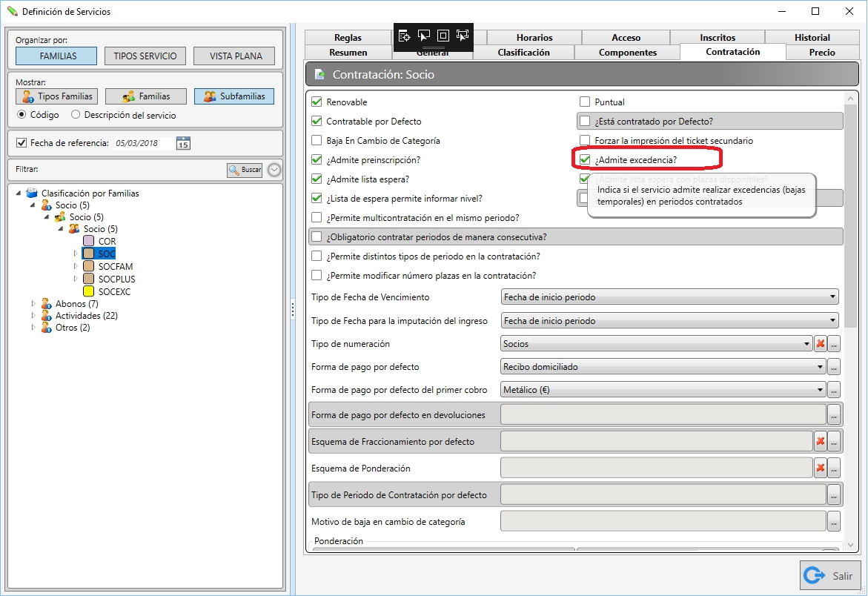Click the pencil app icon in the title bar
Image resolution: width=868 pixels, height=596 pixels.
point(12,11)
